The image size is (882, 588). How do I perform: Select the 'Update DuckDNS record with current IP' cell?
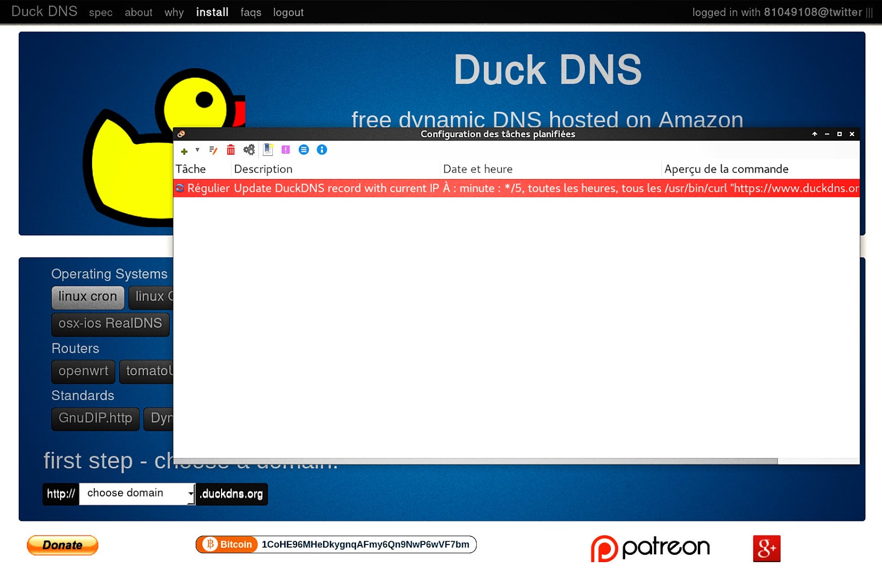pos(336,188)
